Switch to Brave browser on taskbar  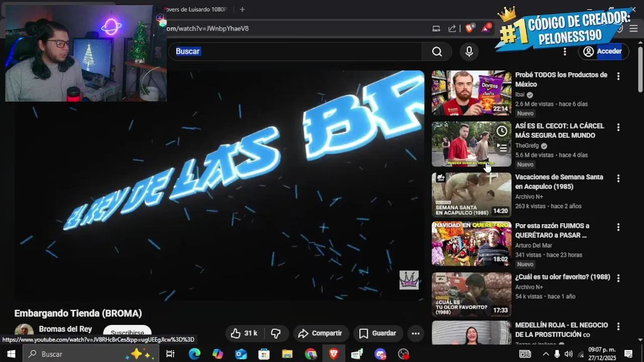click(334, 354)
